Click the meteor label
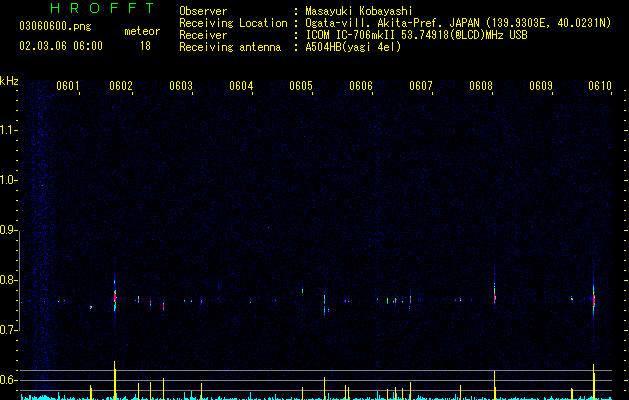The width and height of the screenshot is (629, 400). click(x=142, y=31)
